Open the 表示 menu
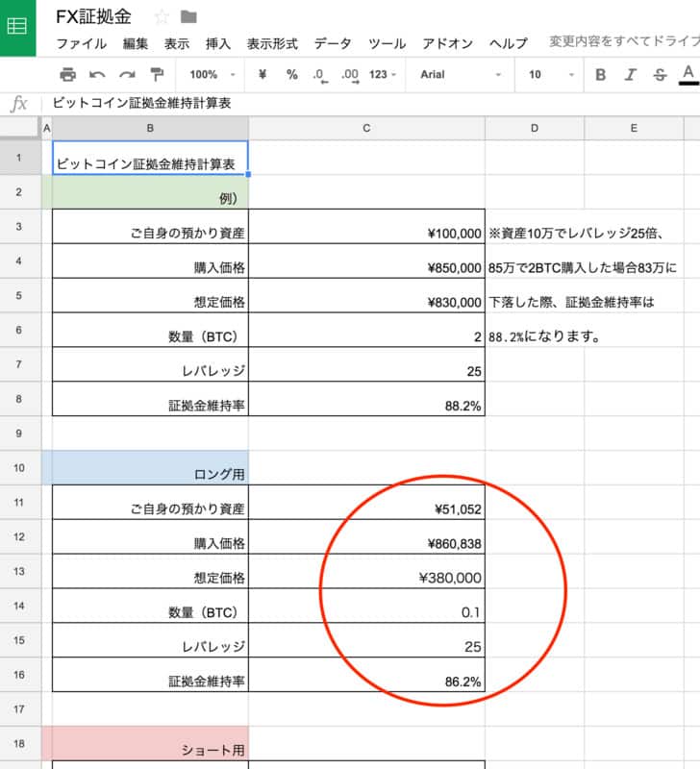The height and width of the screenshot is (769, 700). coord(177,43)
